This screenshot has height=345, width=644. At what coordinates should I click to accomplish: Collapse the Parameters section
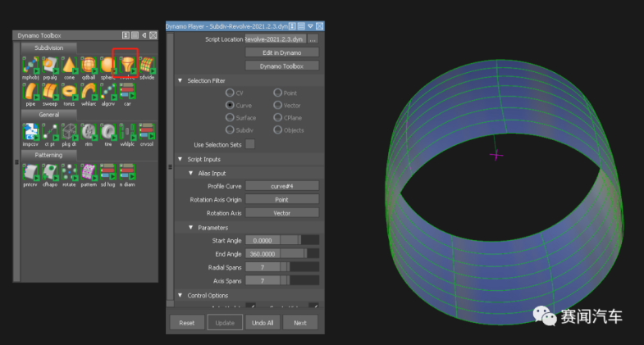pos(190,227)
